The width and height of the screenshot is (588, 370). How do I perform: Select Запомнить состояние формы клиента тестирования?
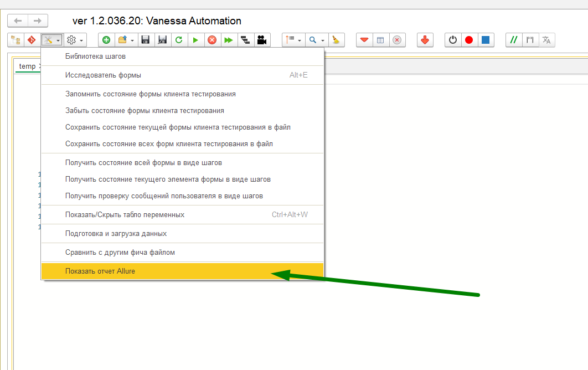pyautogui.click(x=182, y=94)
